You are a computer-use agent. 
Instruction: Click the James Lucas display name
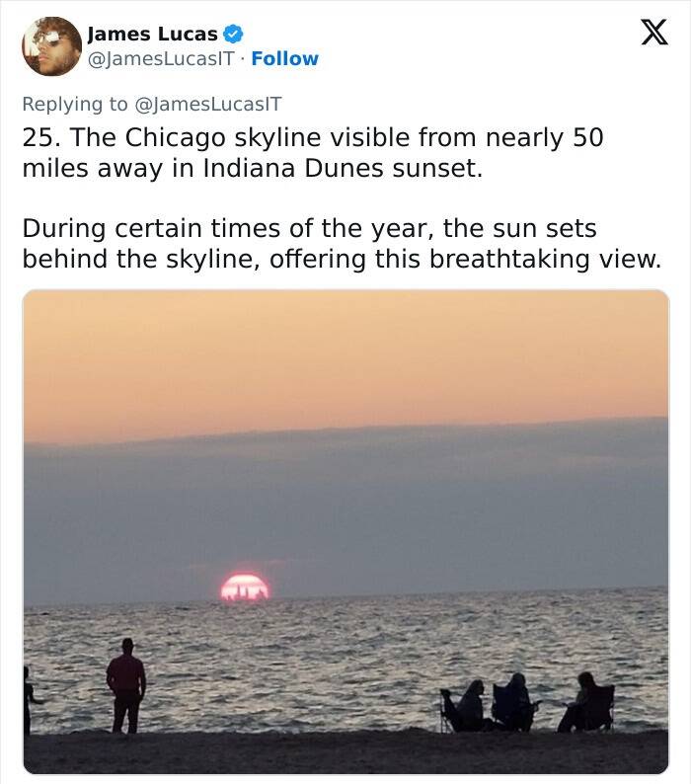[x=152, y=35]
